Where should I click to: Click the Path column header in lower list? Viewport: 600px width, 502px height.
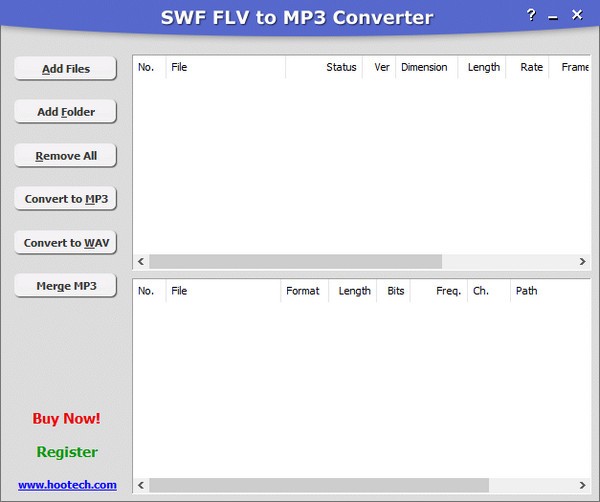pos(526,291)
